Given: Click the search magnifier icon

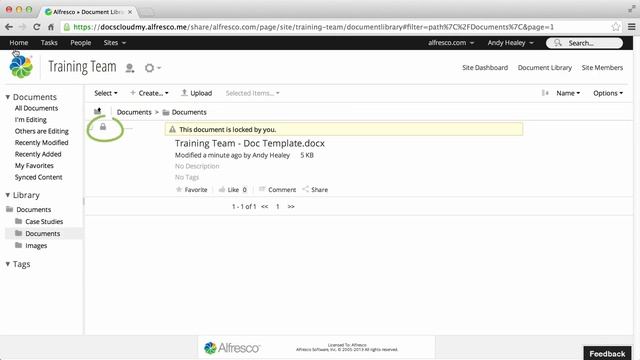Looking at the screenshot, I should (558, 43).
